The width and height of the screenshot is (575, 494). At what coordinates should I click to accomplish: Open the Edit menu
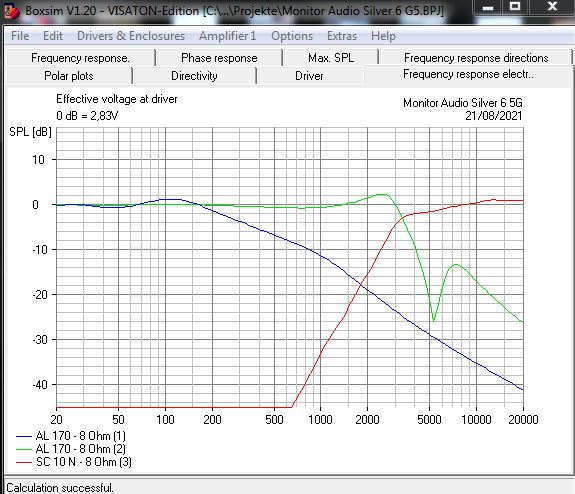click(x=53, y=36)
